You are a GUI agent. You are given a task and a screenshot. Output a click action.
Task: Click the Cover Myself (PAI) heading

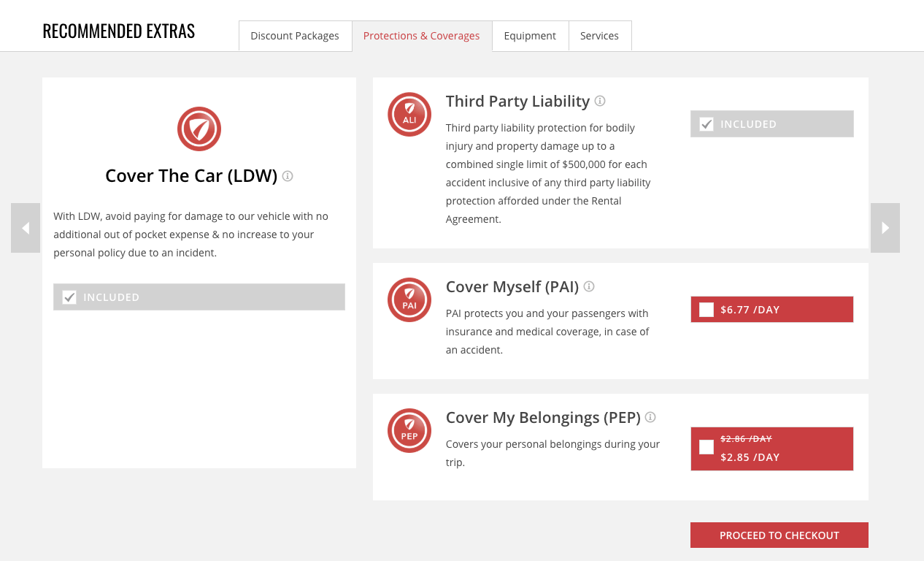pos(512,287)
